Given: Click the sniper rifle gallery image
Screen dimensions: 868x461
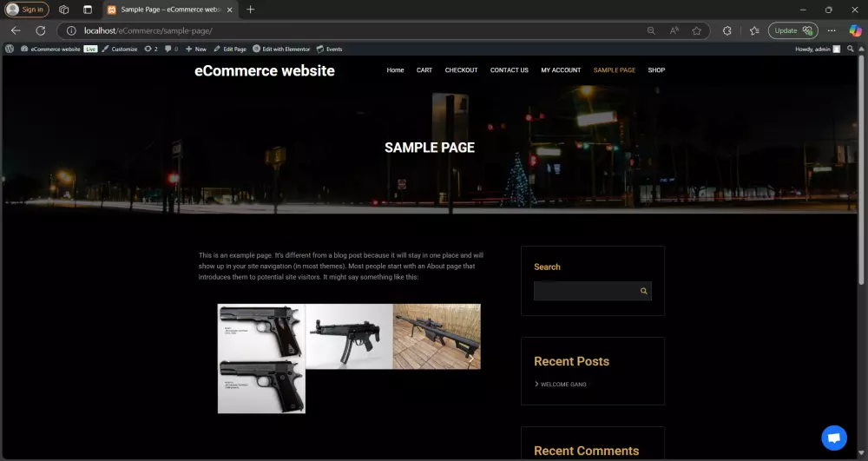Looking at the screenshot, I should (x=437, y=337).
